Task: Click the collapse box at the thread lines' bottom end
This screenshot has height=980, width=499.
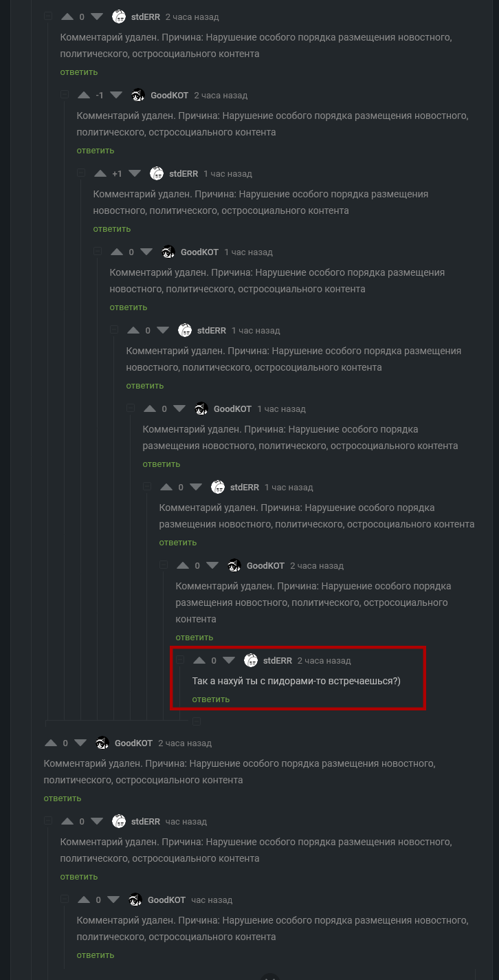Action: (197, 721)
